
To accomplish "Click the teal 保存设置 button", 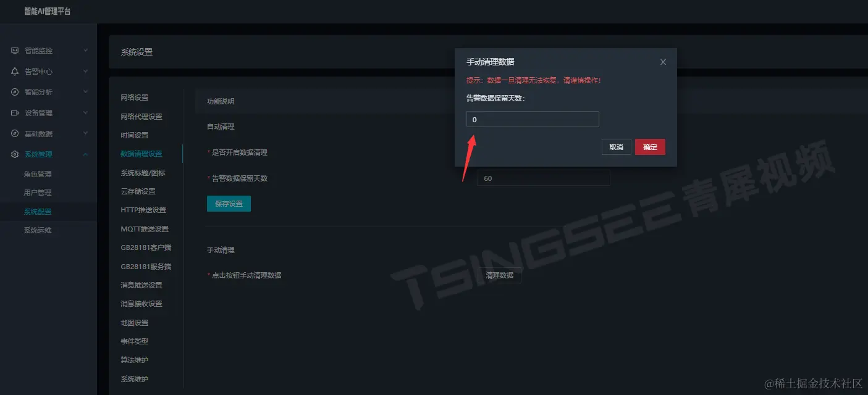I will pos(229,204).
